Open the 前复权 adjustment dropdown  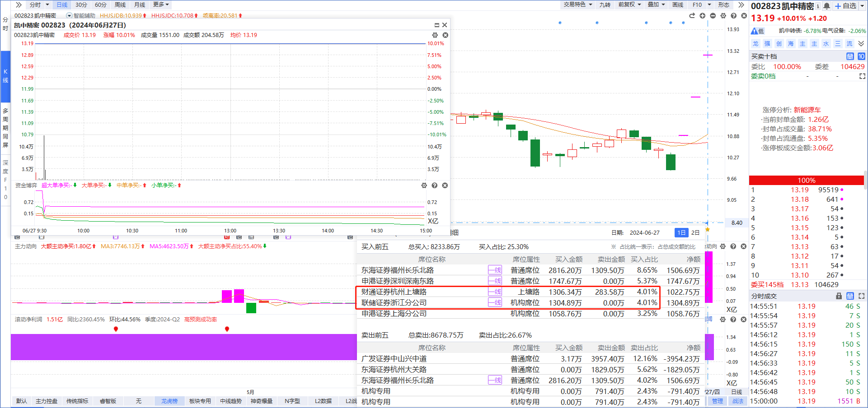click(629, 5)
